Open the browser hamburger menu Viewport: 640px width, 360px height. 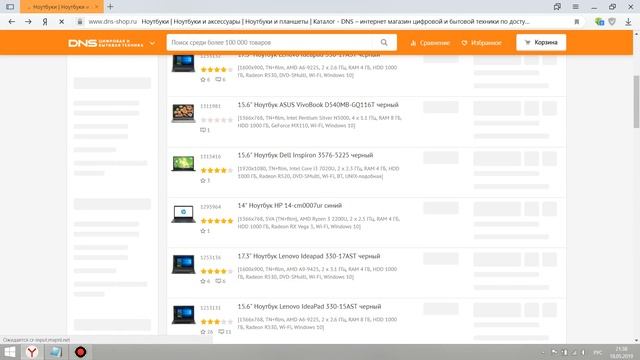pyautogui.click(x=576, y=7)
